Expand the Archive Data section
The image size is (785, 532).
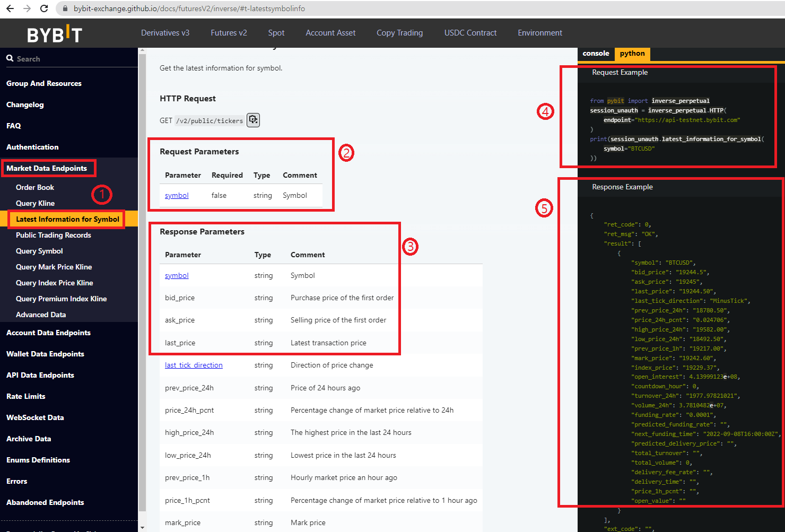click(29, 439)
